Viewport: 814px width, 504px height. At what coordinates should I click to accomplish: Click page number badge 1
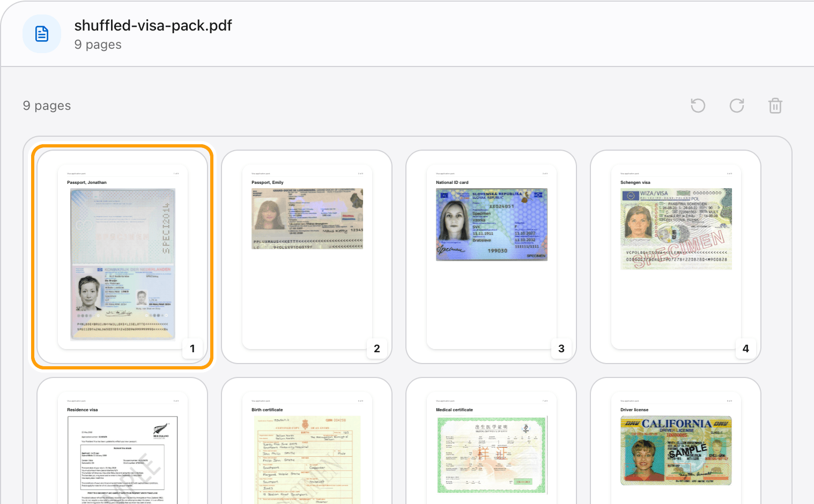(x=193, y=349)
